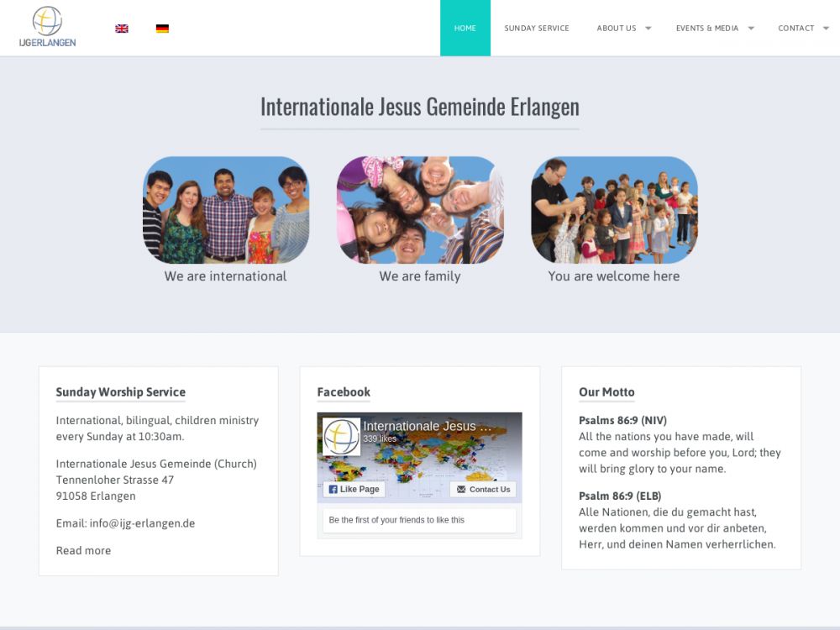Expand the Events & Media dropdown arrow

coord(751,29)
